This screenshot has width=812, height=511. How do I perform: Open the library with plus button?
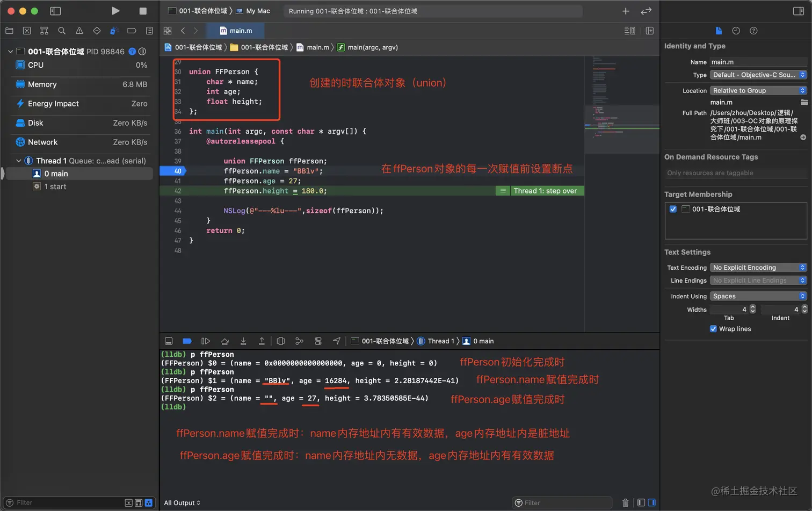626,11
